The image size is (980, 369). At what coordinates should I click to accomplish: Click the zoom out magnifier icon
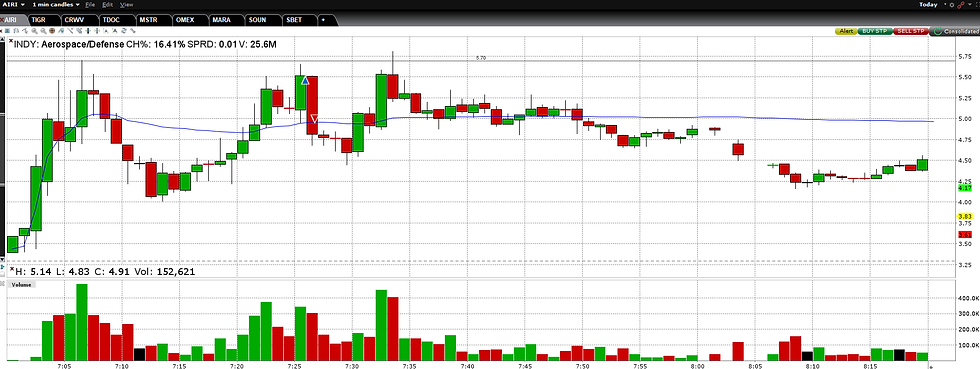coord(43,31)
